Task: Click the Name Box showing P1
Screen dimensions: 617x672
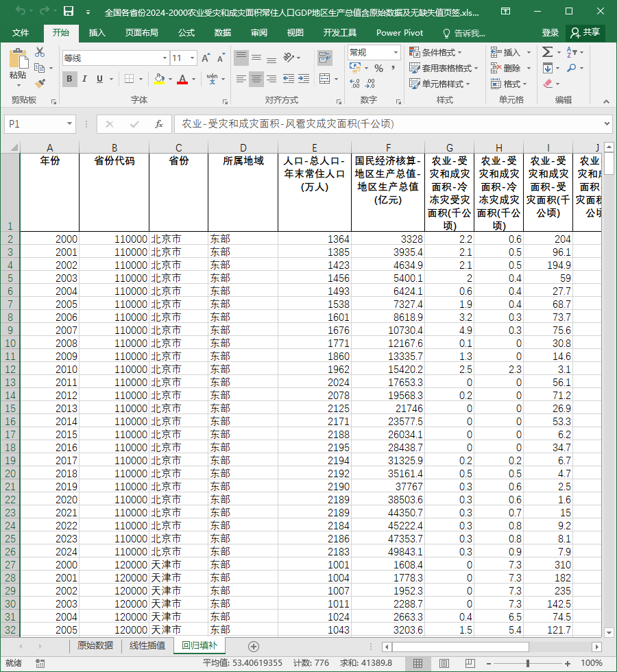Action: pyautogui.click(x=40, y=124)
